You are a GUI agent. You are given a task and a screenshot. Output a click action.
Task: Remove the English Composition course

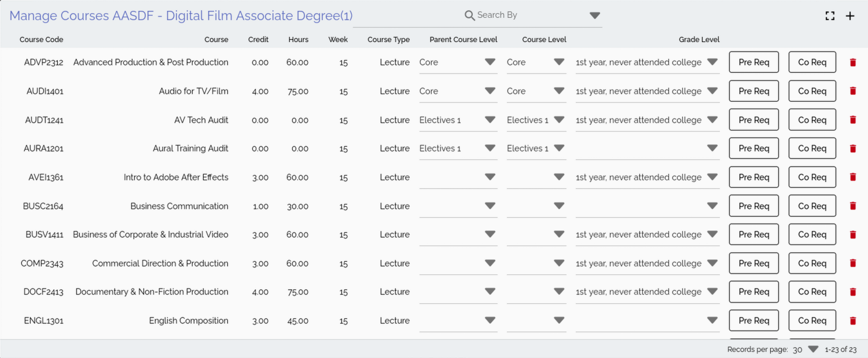pyautogui.click(x=852, y=321)
